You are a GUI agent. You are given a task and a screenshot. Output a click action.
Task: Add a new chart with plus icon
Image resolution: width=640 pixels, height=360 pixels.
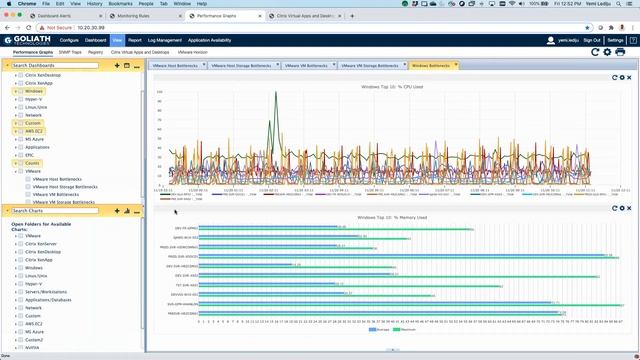click(117, 211)
